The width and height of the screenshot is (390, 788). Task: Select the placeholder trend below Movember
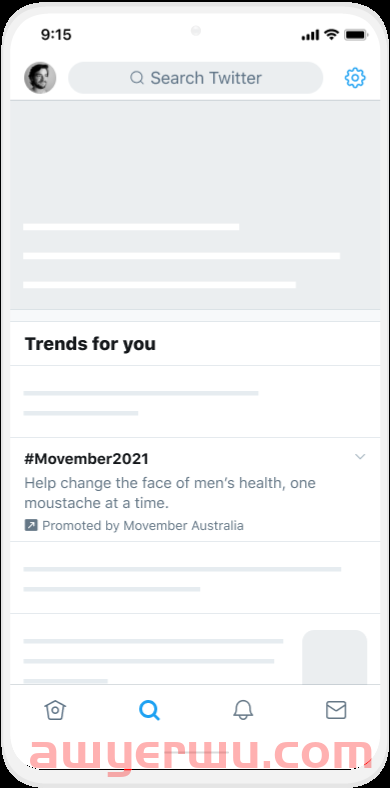(195, 577)
